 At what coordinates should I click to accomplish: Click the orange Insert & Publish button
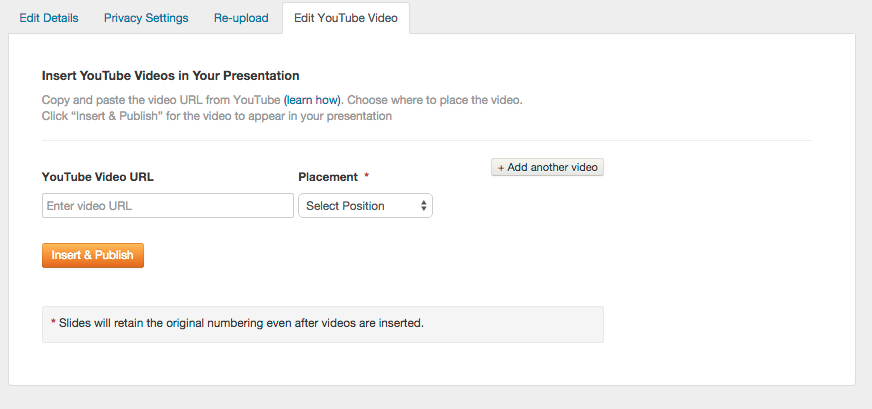click(93, 255)
